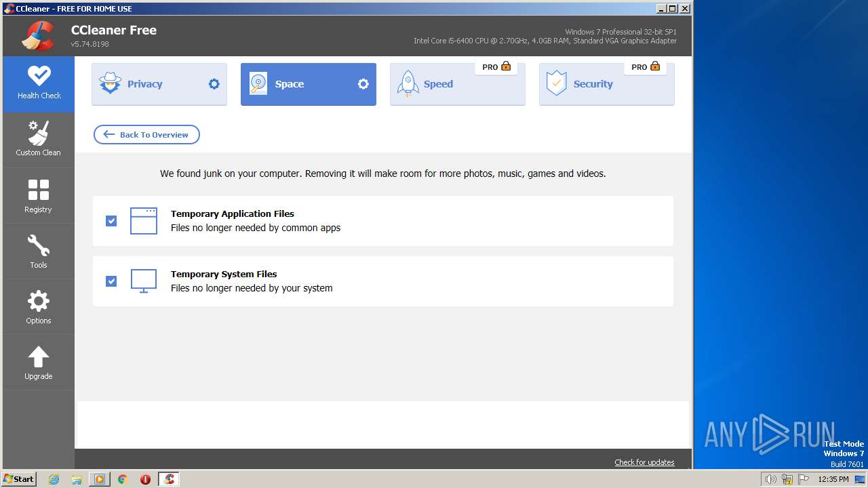Image resolution: width=868 pixels, height=488 pixels.
Task: Open Windows Explorer from the taskbar
Action: point(77,479)
